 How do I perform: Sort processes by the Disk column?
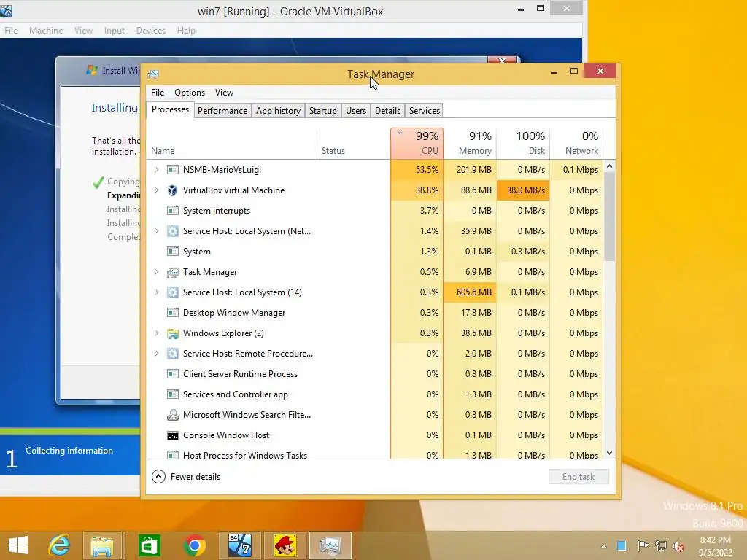(x=523, y=143)
